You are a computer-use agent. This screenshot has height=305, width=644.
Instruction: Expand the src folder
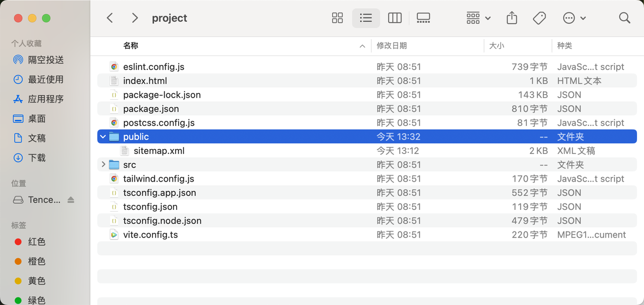pos(103,165)
